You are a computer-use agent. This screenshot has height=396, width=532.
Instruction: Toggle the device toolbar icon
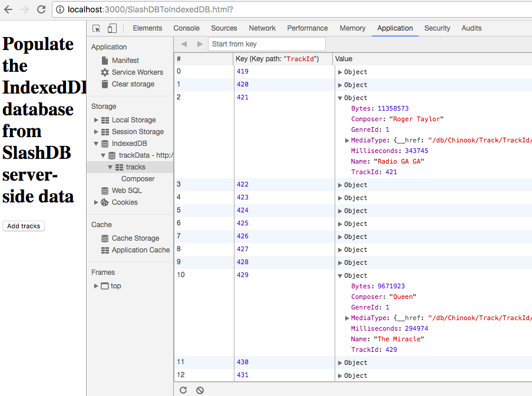[x=112, y=28]
